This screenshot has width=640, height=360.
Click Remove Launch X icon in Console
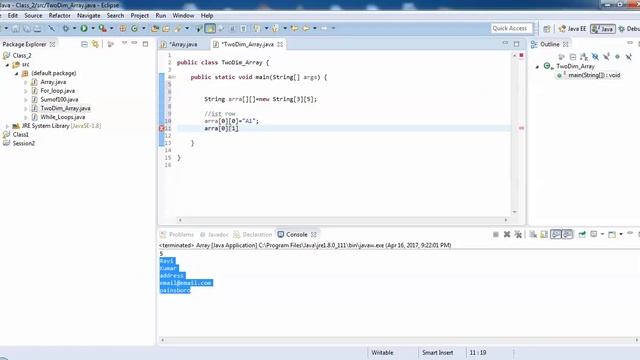[x=507, y=234]
